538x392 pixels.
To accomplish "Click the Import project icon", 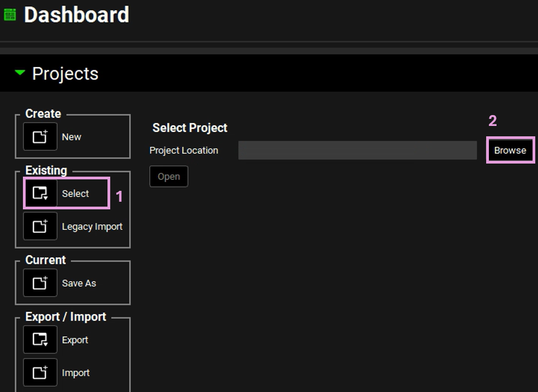I will coord(40,373).
